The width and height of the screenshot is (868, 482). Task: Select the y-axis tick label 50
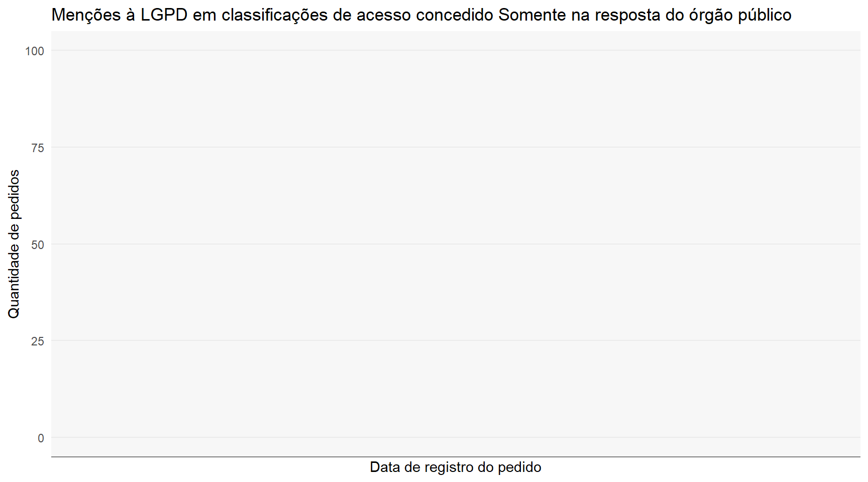[x=38, y=245]
